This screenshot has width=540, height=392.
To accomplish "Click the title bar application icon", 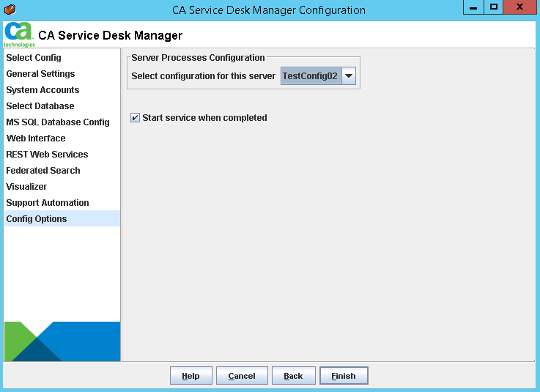I will [10, 10].
